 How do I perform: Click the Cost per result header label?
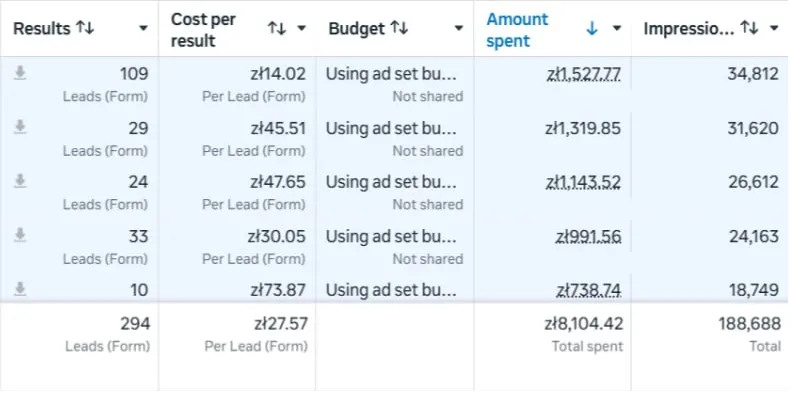point(203,30)
